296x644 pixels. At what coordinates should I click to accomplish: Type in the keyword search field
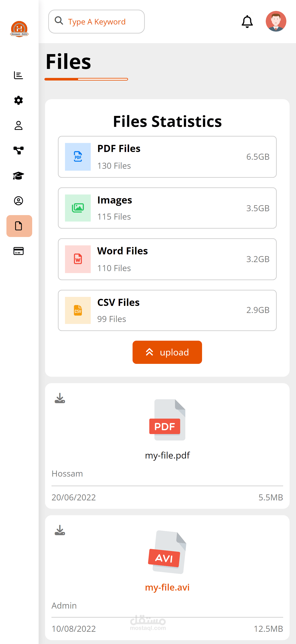pyautogui.click(x=102, y=22)
